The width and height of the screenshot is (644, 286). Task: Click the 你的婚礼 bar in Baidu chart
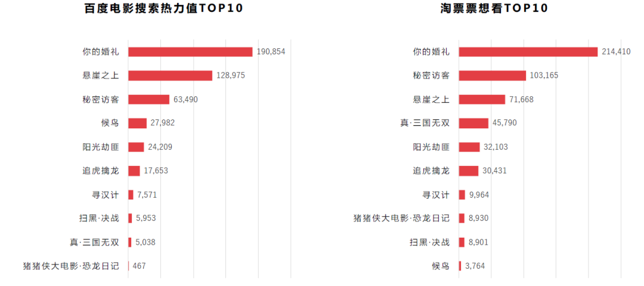[x=190, y=52]
